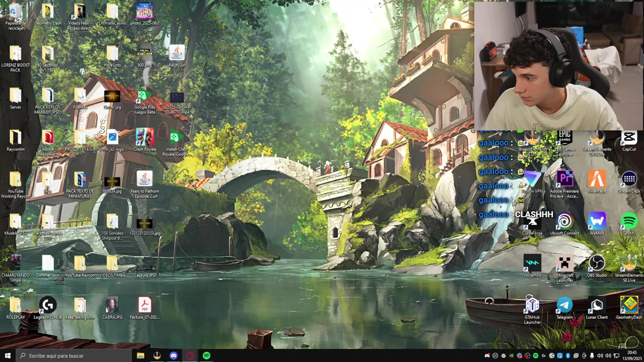Open the VIDEOS TIMBA folder
Screen dimensions: 644x362
click(112, 266)
